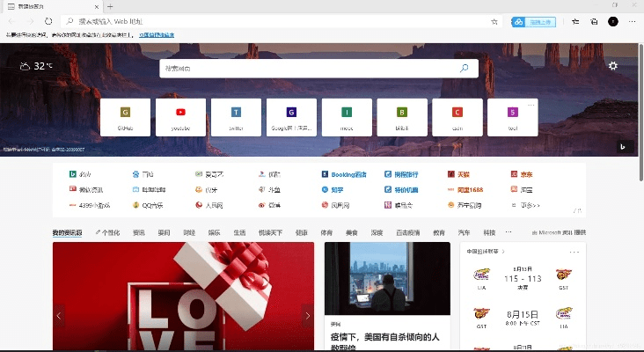The height and width of the screenshot is (352, 644).
Task: Open the 人民网 link
Action: point(209,205)
